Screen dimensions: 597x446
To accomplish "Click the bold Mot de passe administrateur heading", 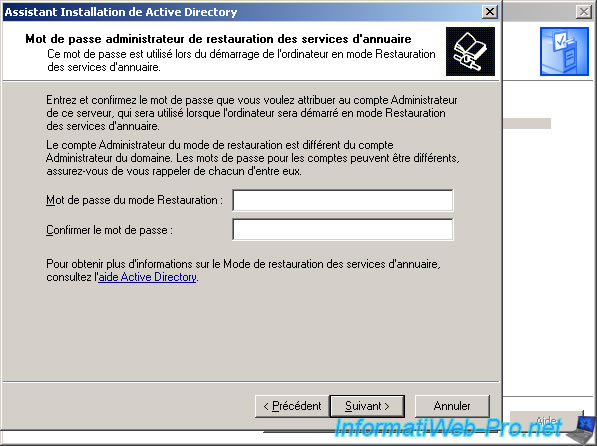I will 218,39.
